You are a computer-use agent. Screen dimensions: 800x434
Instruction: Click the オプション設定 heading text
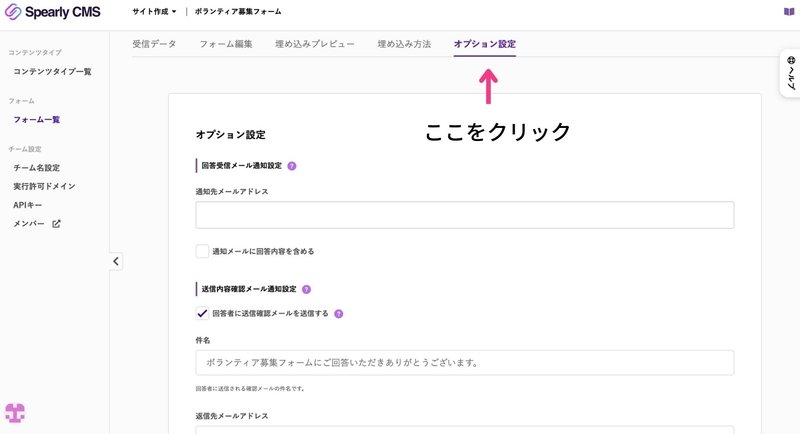click(231, 135)
